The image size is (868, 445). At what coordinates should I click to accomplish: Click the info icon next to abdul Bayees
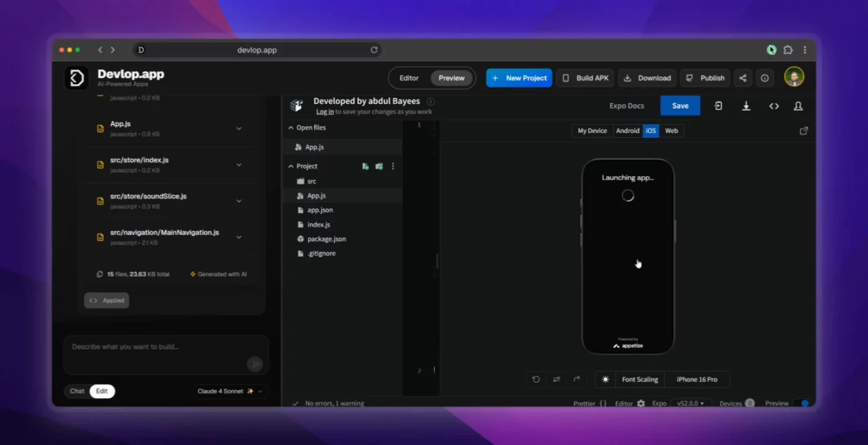pos(431,101)
